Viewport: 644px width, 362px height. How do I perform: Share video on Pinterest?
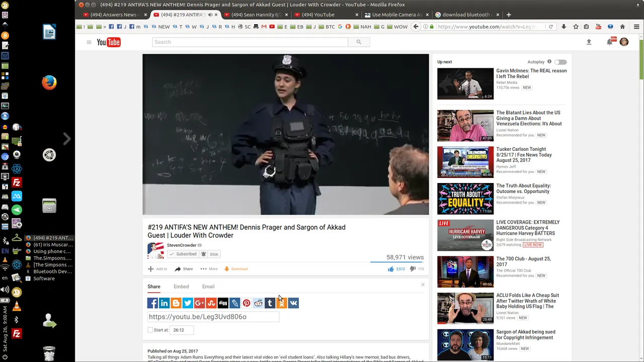(x=247, y=303)
